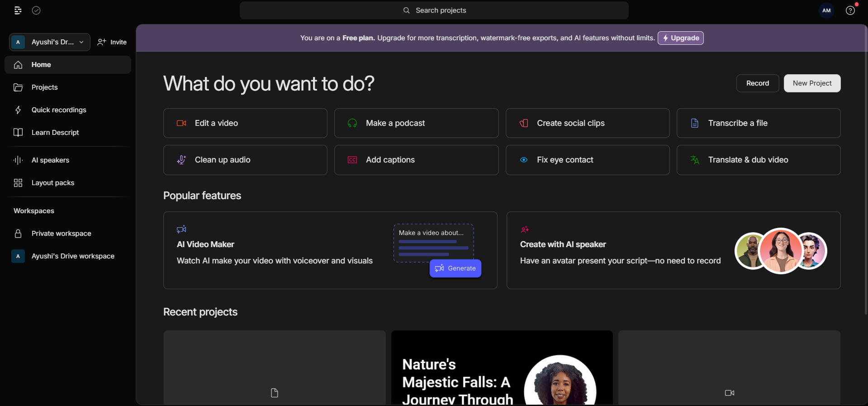Screen dimensions: 868x406
Task: Start a recording with Record button
Action: [x=758, y=83]
